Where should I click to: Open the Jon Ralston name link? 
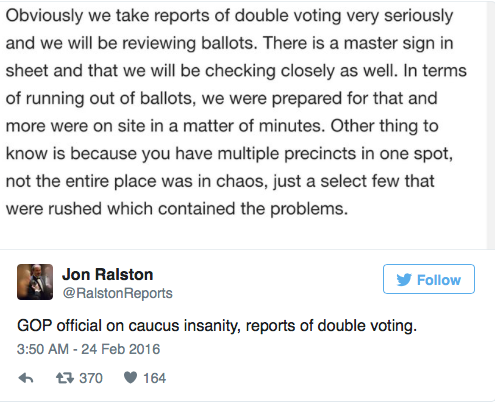tap(107, 275)
